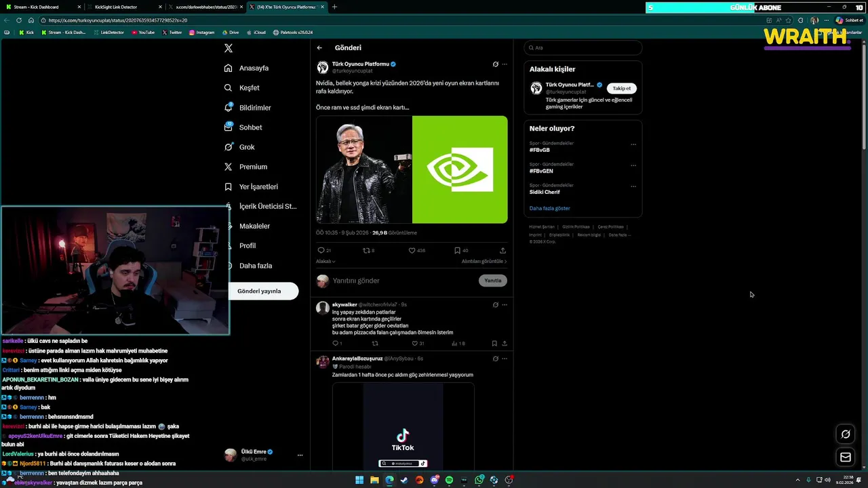Click Takip et follow button

tap(622, 88)
